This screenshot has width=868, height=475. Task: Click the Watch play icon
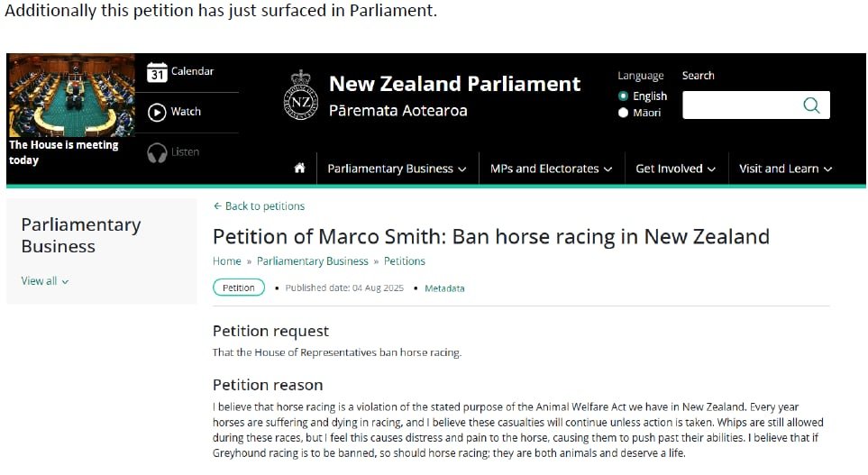157,113
